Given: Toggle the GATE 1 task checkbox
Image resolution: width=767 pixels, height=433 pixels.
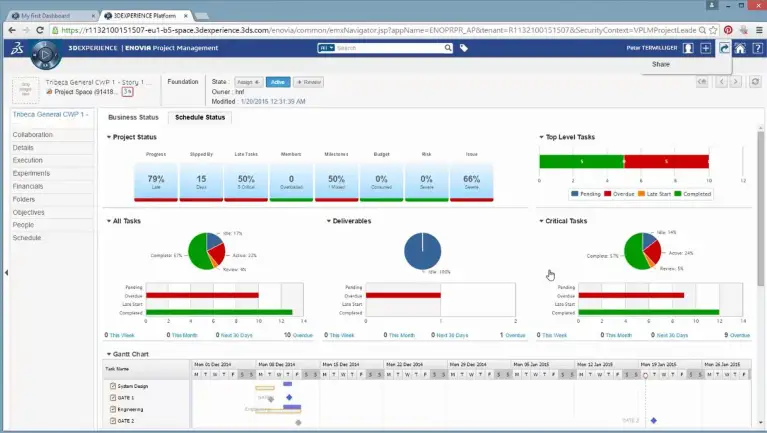Looking at the screenshot, I should click(x=113, y=398).
